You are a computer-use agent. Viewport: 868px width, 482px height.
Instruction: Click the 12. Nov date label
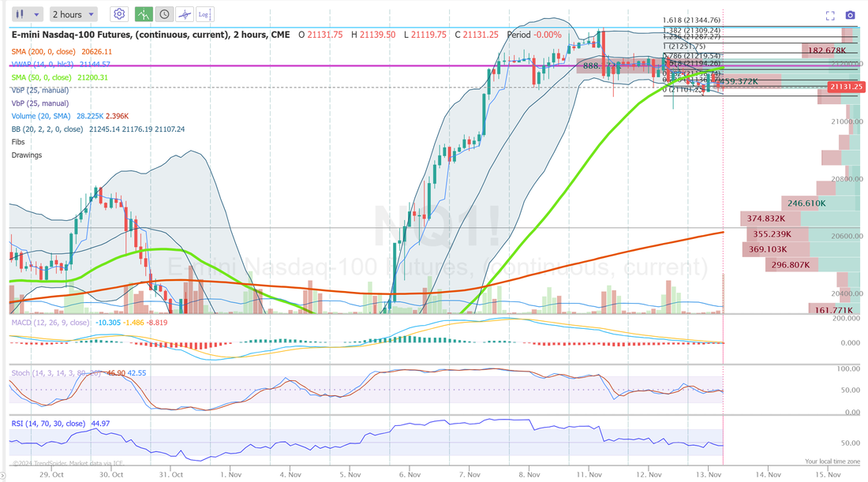(x=649, y=474)
